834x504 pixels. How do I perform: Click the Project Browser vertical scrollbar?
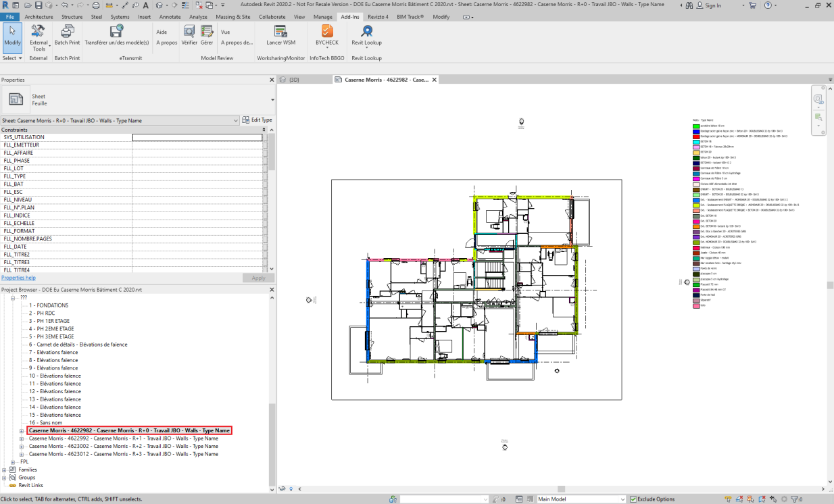click(272, 446)
